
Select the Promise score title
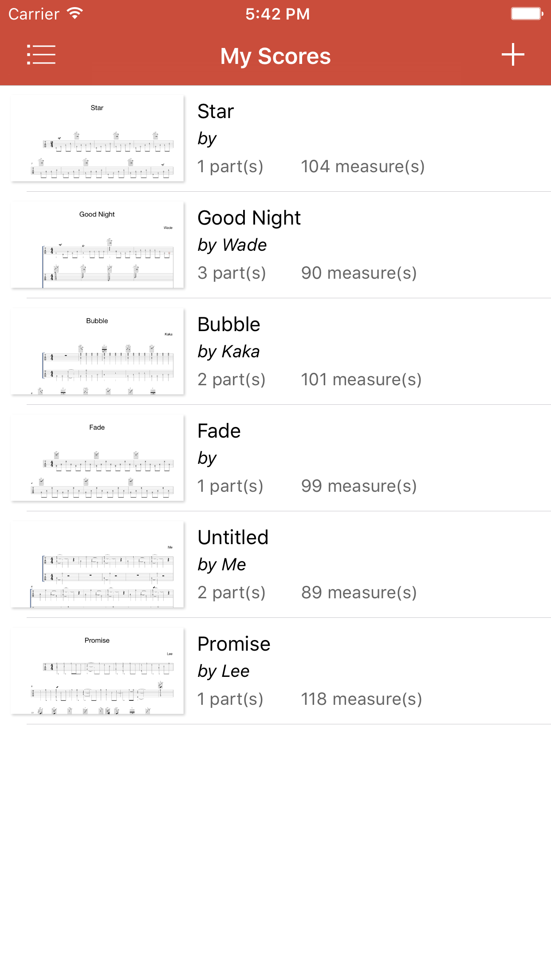tap(234, 644)
